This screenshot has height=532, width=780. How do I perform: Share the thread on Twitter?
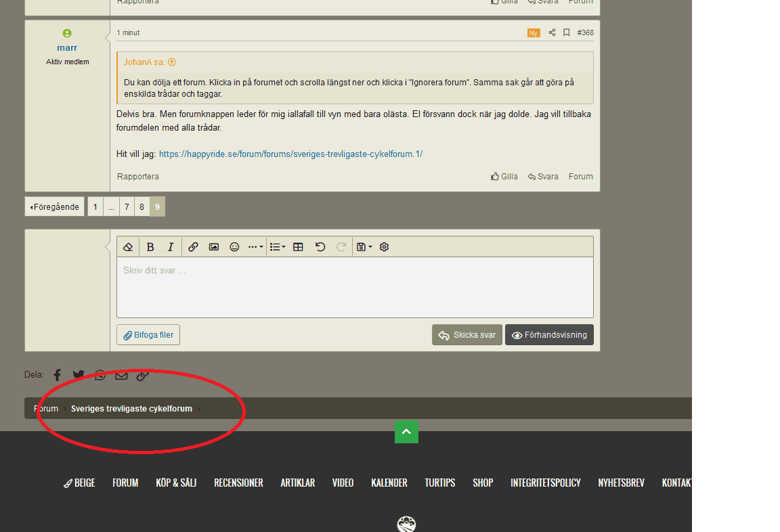point(79,375)
